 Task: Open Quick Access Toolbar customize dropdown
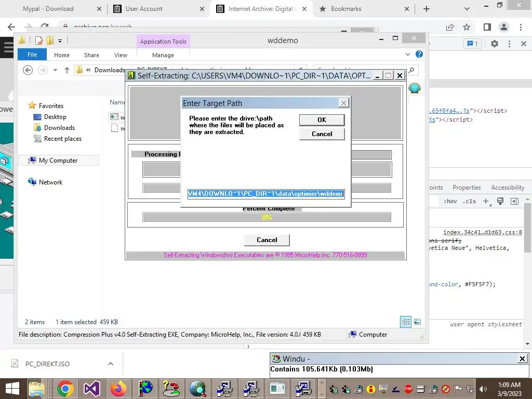coord(60,41)
